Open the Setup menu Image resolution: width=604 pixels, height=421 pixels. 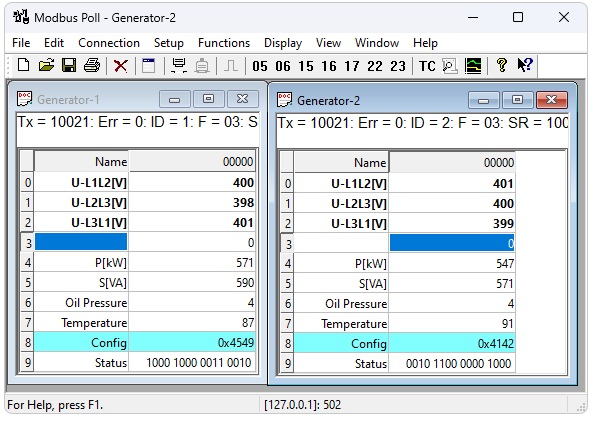pyautogui.click(x=169, y=43)
